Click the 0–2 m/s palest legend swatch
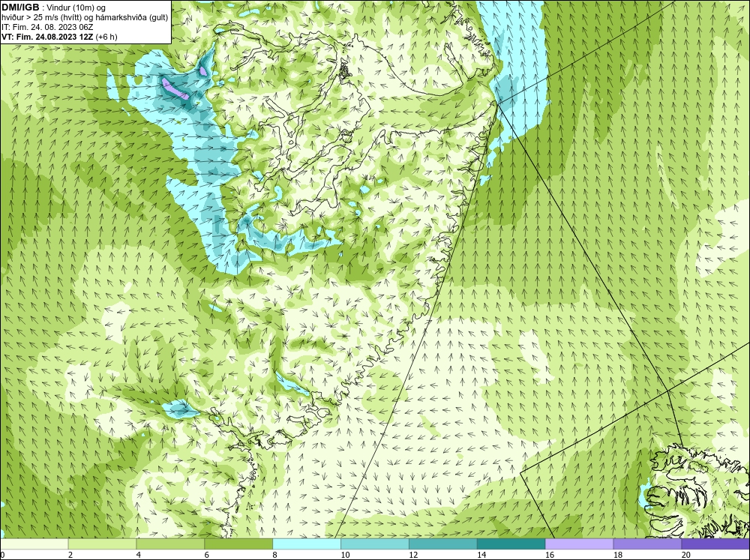 tap(34, 544)
